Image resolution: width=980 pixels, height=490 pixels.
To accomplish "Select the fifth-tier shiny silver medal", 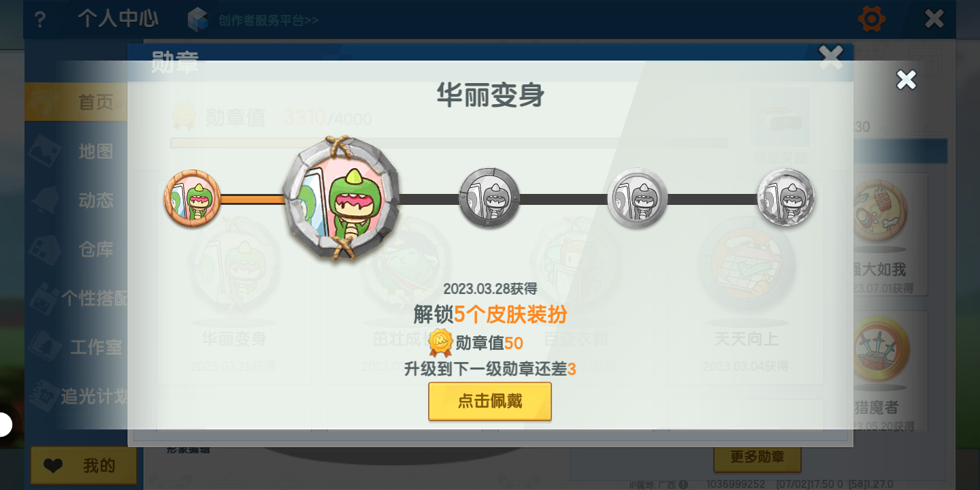I will (x=786, y=198).
